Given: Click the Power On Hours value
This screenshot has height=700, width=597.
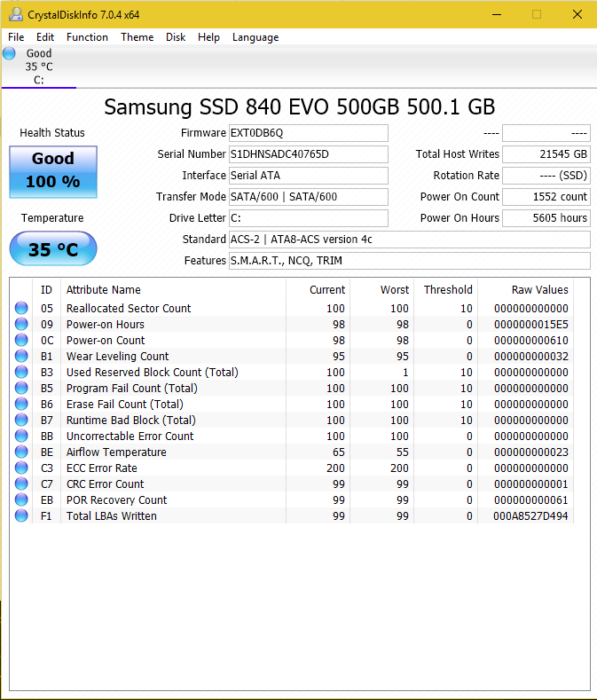Looking at the screenshot, I should click(546, 218).
